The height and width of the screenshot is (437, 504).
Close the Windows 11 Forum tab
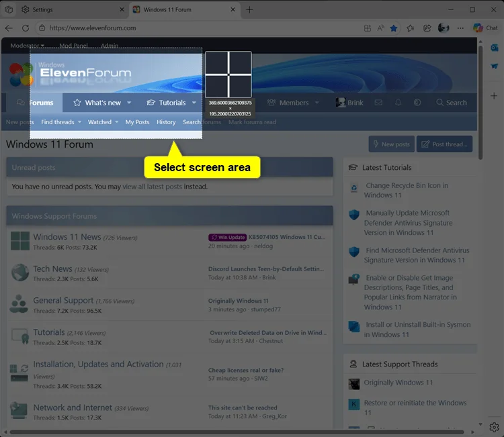(233, 9)
